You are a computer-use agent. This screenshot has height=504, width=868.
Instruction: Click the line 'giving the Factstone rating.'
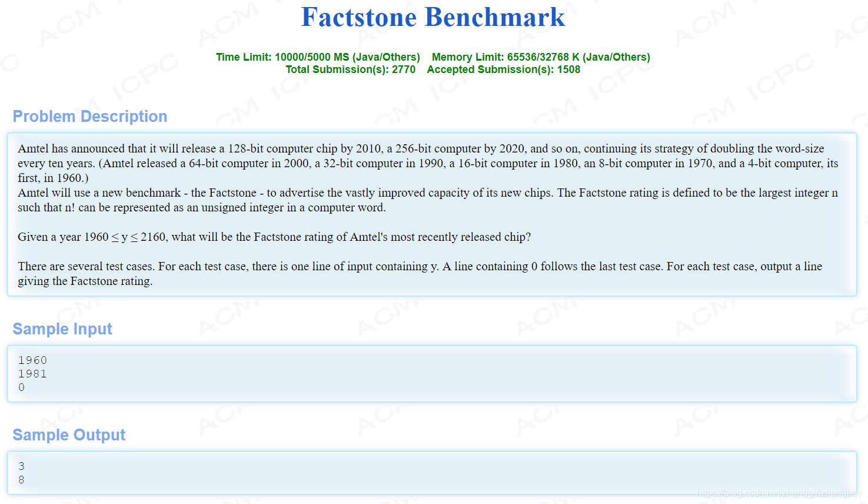click(x=85, y=281)
